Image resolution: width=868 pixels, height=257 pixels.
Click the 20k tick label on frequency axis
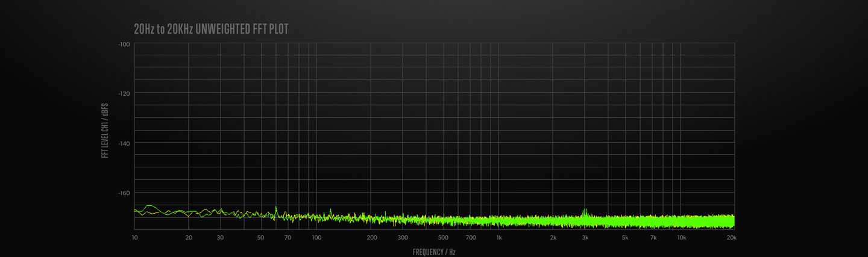(x=731, y=238)
